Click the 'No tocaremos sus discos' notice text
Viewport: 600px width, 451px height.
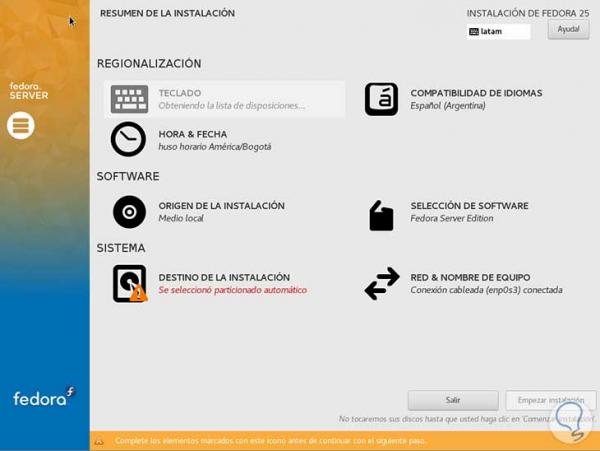coord(466,419)
